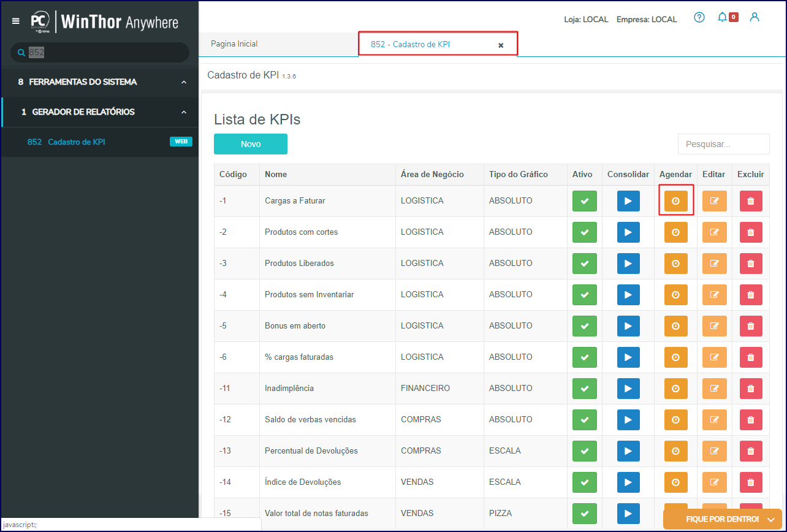Screen dimensions: 787x532
Task: Click the 'Loja: LOCAL' header text
Action: pos(586,20)
